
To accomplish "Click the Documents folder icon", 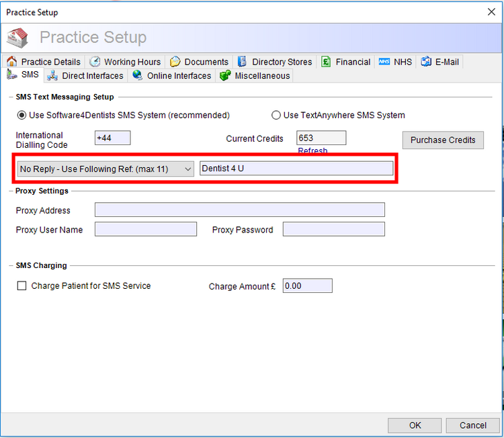I will pyautogui.click(x=175, y=61).
